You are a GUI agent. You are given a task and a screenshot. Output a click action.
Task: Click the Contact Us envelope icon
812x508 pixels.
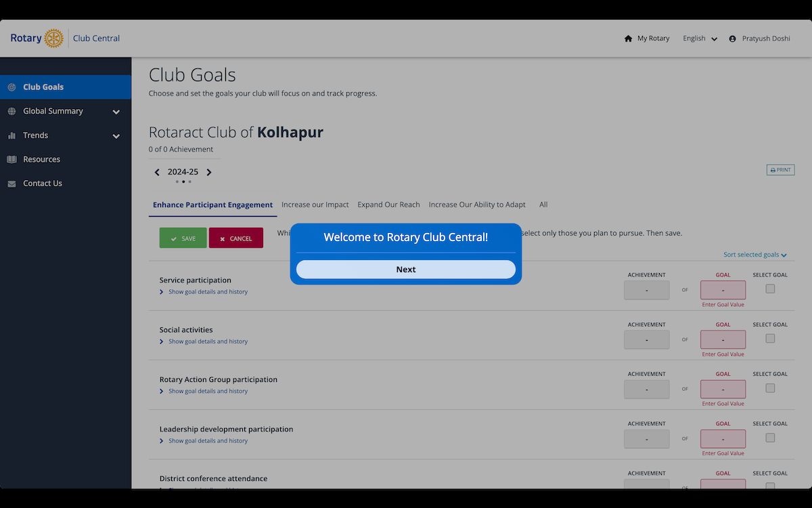pos(12,184)
